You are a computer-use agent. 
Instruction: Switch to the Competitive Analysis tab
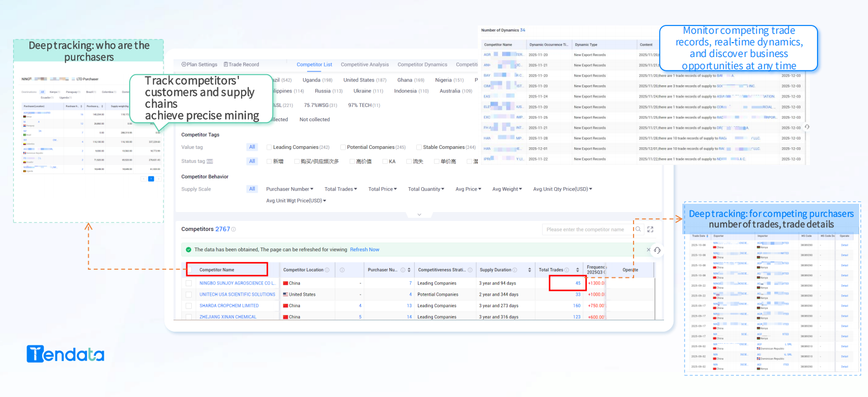365,64
